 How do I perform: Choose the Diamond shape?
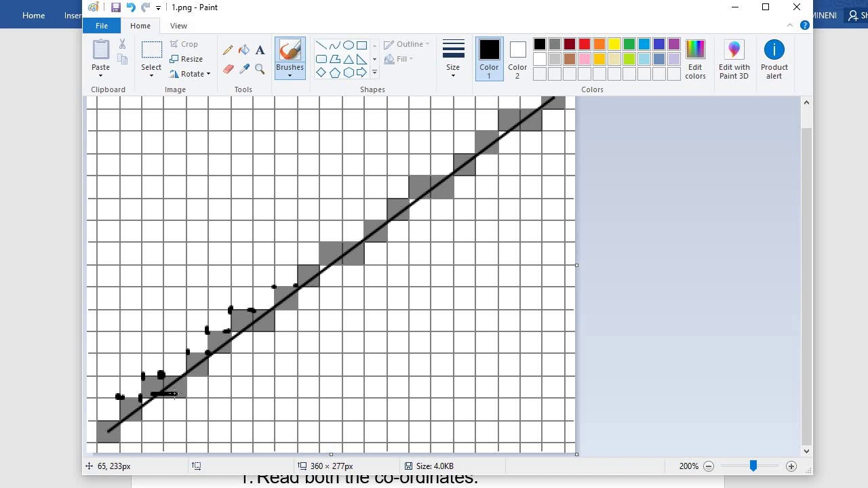321,73
